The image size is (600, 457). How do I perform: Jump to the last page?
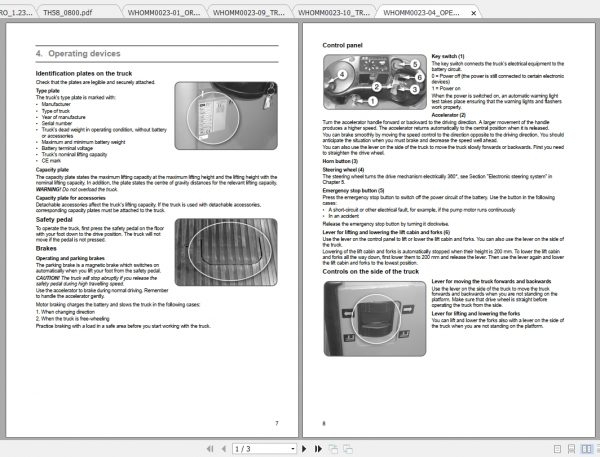pyautogui.click(x=318, y=449)
